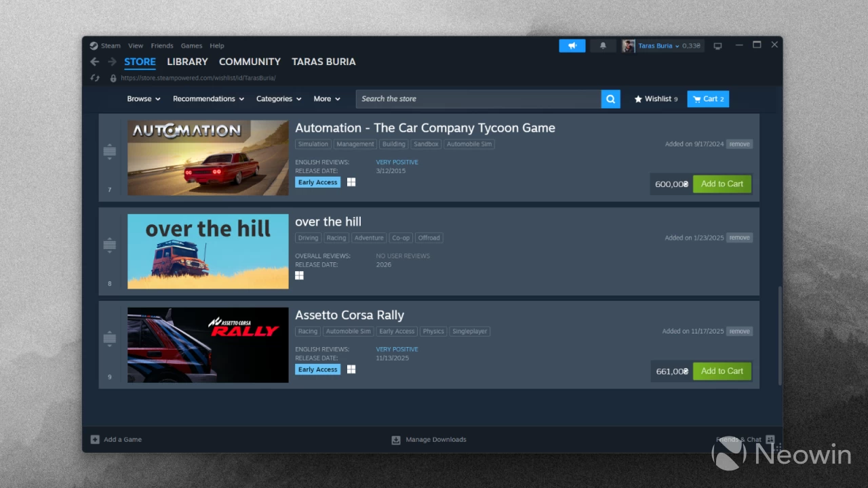Screen dimensions: 868x488
Task: Click VERY POSITIVE reviews for Automation
Action: pyautogui.click(x=397, y=162)
